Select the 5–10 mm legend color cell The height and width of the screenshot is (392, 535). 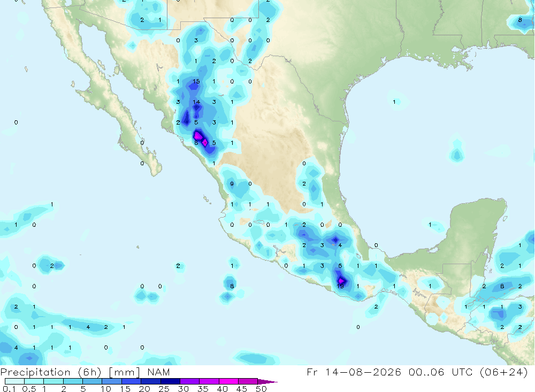click(x=93, y=381)
